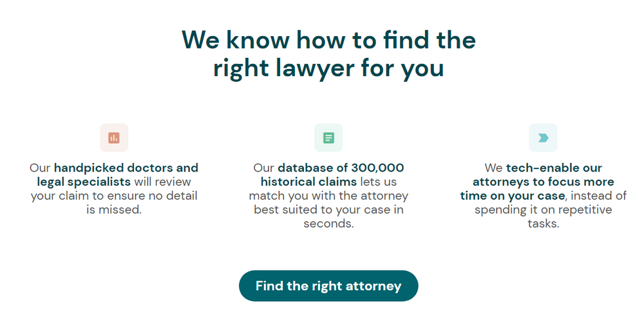The width and height of the screenshot is (644, 332).
Task: Select the bold text 'handpicked doctors and legal specialists'
Action: click(118, 175)
